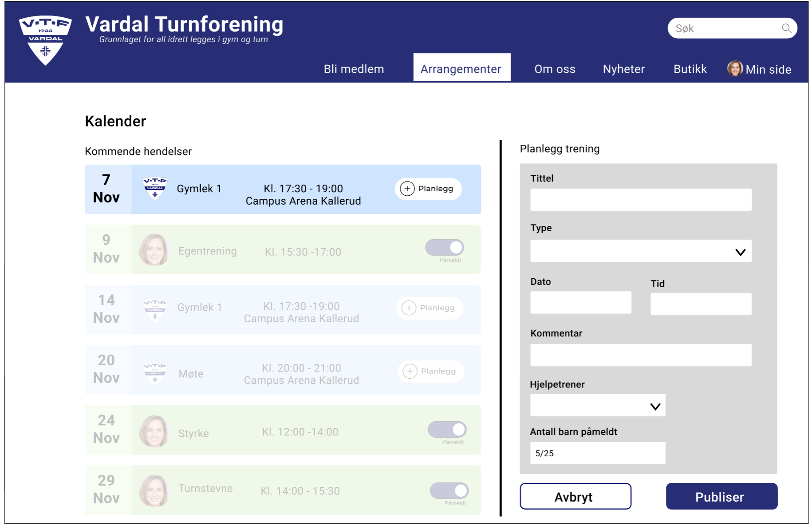
Task: Click the club logo on 7 Nov event
Action: coord(154,189)
